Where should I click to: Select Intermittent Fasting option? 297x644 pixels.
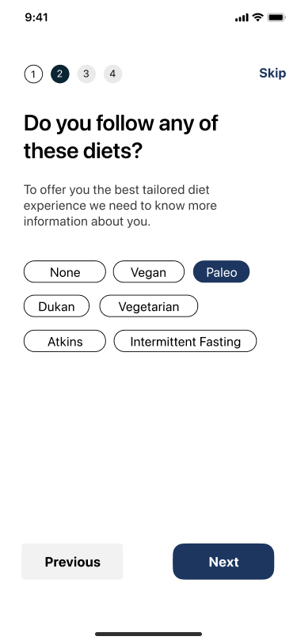point(185,341)
